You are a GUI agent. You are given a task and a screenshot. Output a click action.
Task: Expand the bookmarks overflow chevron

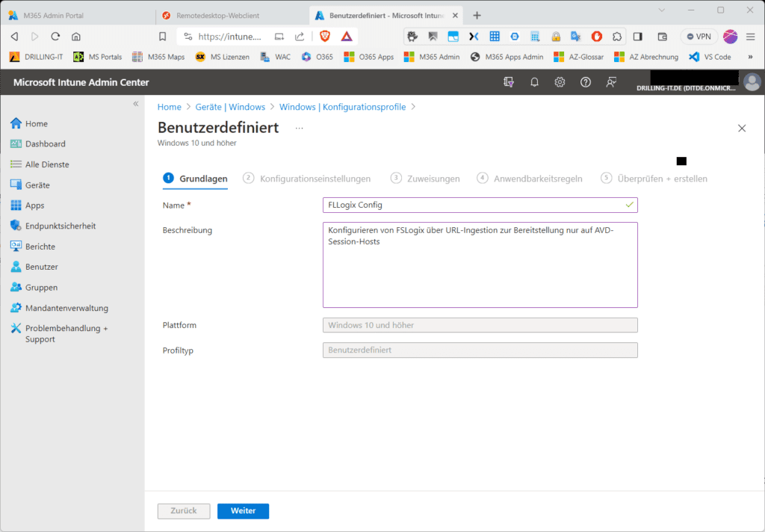coord(750,57)
